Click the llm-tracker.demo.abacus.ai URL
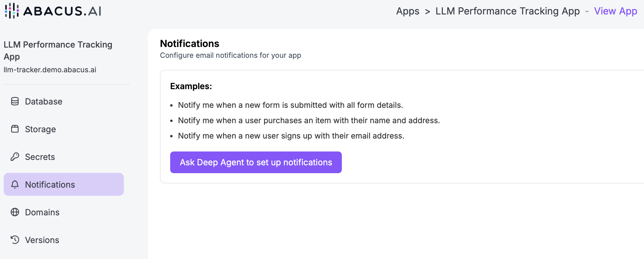644x259 pixels. click(50, 70)
